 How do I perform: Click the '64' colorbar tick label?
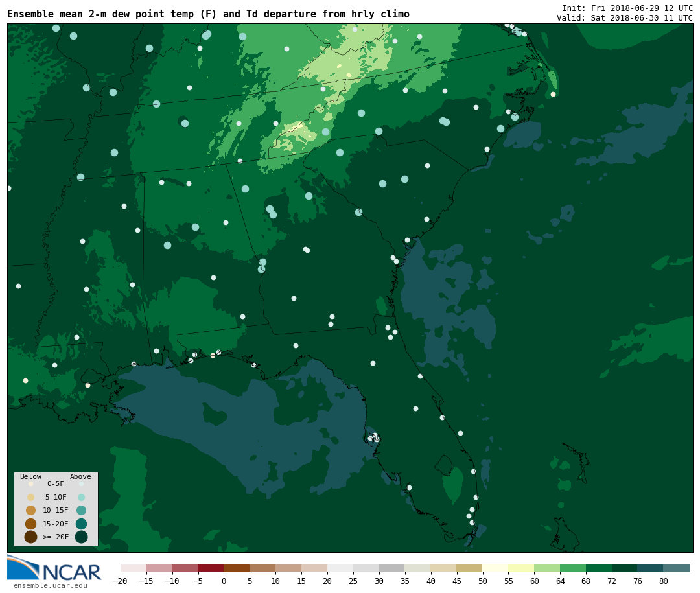pos(560,581)
